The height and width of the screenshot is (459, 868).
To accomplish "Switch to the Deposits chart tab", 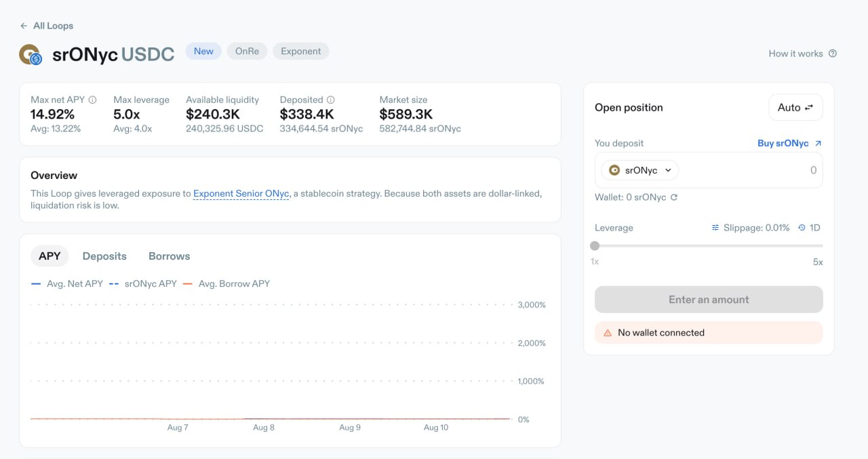I will tap(104, 256).
